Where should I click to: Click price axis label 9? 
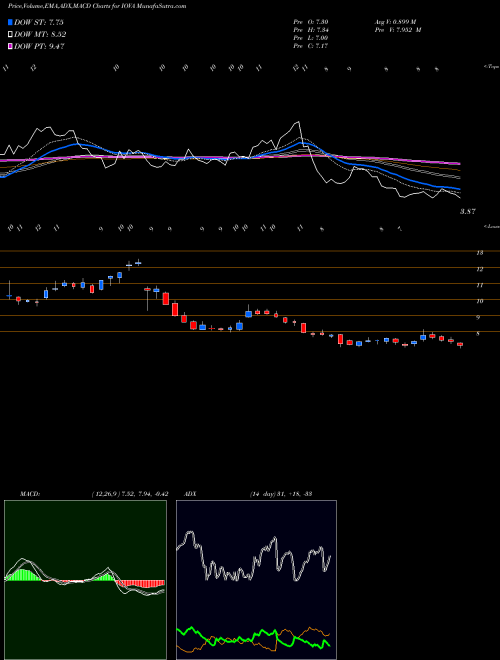click(478, 318)
